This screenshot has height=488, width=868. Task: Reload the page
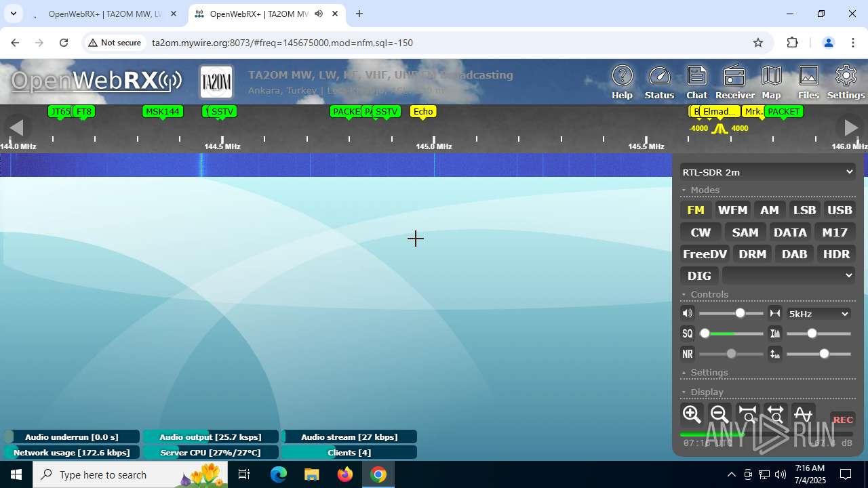64,43
